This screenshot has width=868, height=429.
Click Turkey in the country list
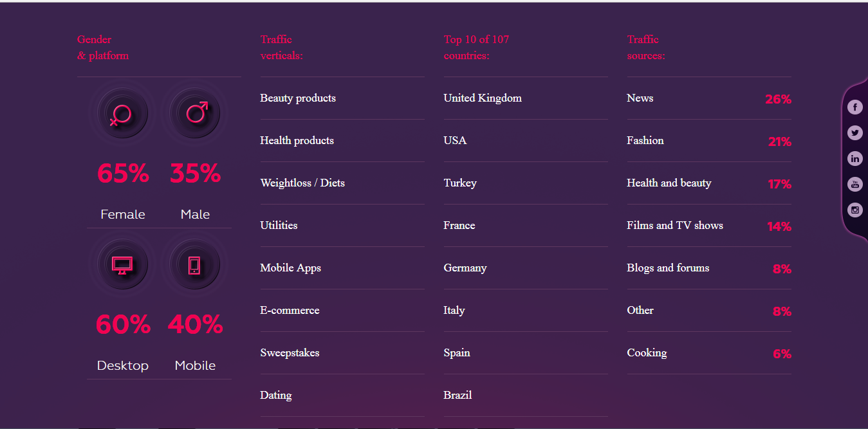[x=460, y=183]
